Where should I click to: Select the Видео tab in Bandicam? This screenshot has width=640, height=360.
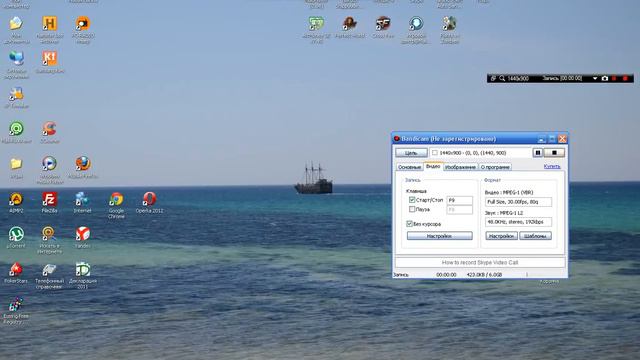tap(433, 166)
